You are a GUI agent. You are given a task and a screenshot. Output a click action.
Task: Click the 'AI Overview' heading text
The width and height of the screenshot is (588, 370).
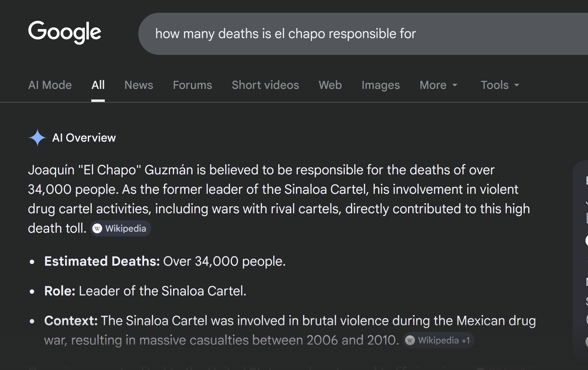point(84,138)
